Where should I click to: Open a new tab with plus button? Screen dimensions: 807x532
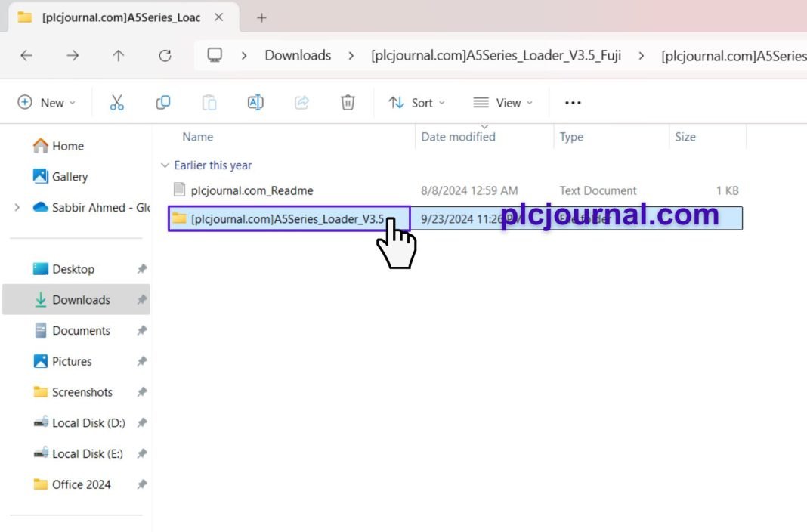pos(261,17)
